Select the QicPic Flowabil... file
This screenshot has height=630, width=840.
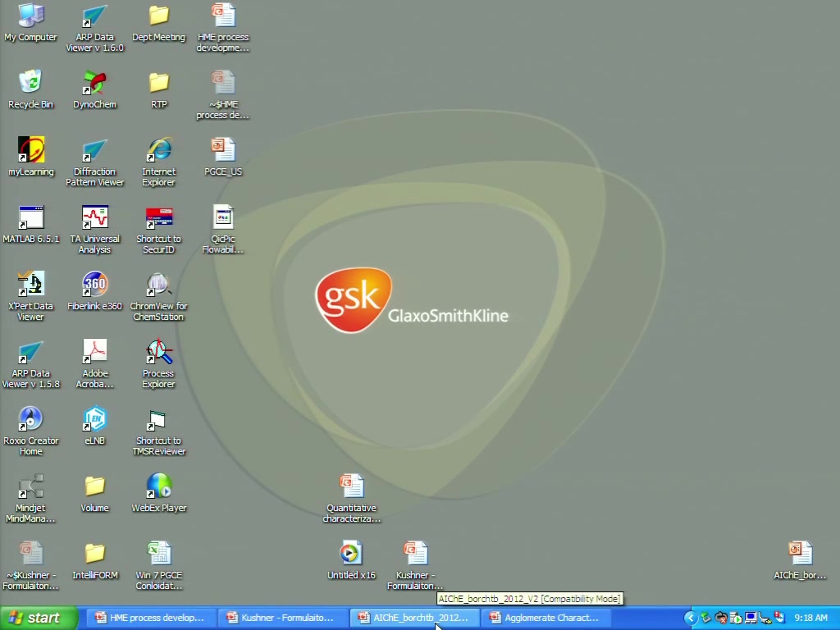coord(223,230)
